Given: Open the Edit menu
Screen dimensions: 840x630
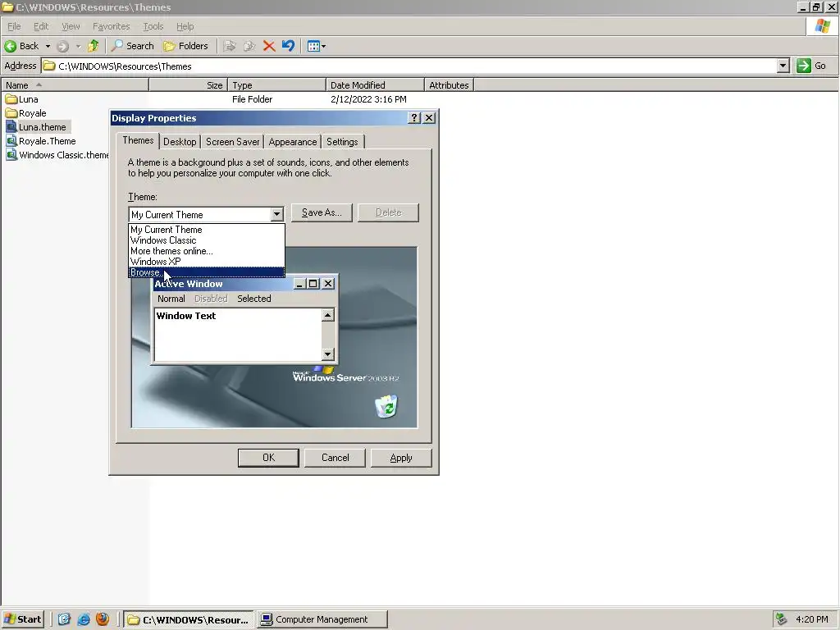Looking at the screenshot, I should point(41,26).
